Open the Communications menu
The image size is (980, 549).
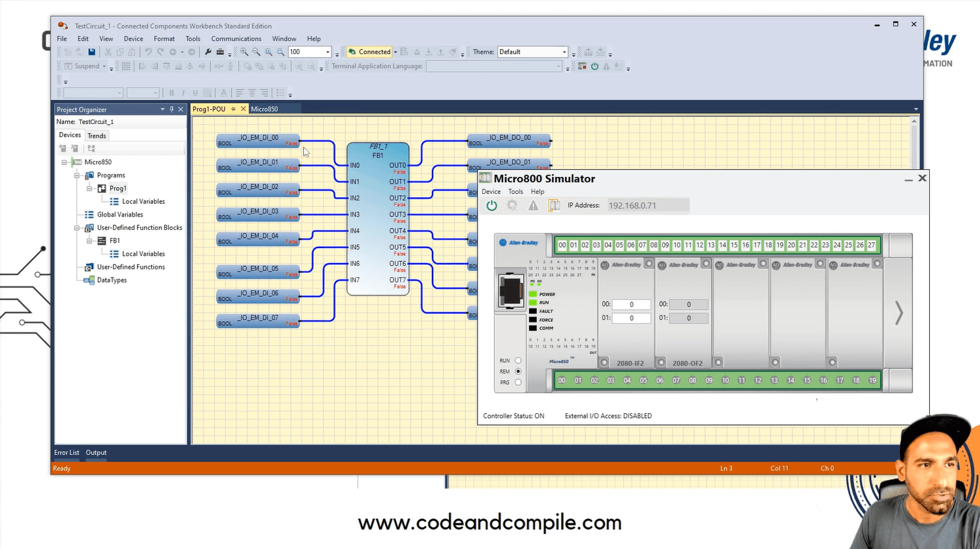[x=236, y=39]
